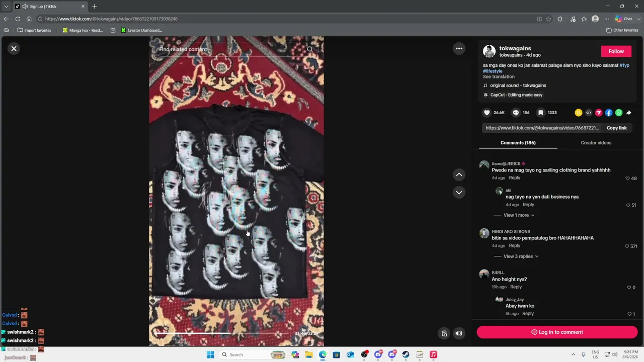The image size is (644, 362).
Task: Refresh the page in the browser
Action: click(18, 19)
